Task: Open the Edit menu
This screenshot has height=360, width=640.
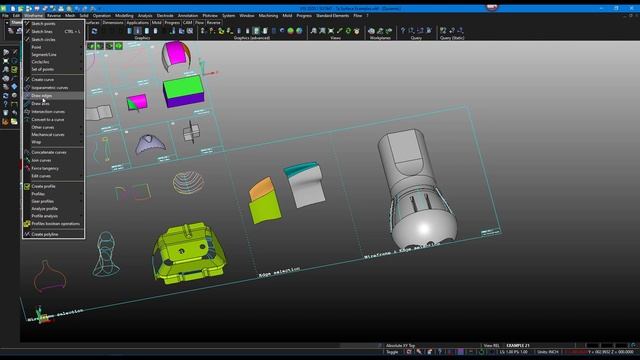Action: click(x=16, y=16)
